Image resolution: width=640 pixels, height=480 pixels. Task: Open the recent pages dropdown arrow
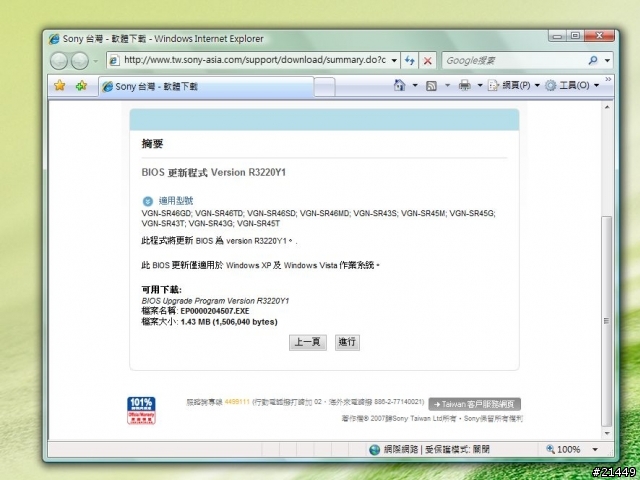tap(96, 61)
